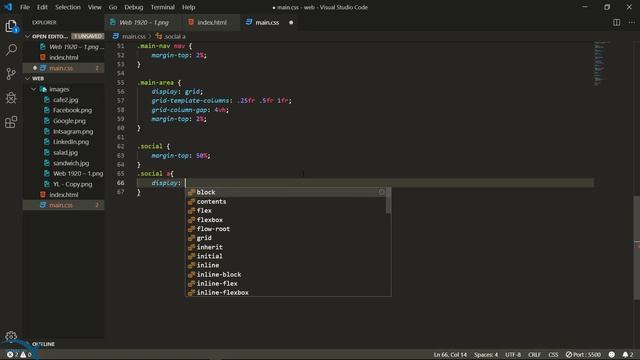Click the .social a breadcrumb item

[171, 36]
